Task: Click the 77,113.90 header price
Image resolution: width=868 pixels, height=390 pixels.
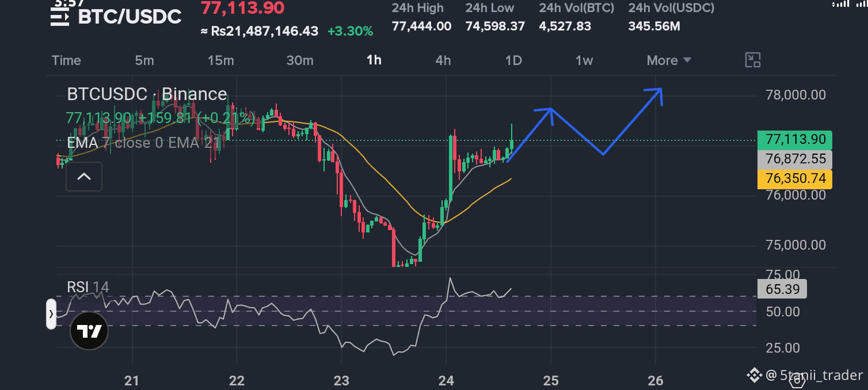Action: pos(242,8)
